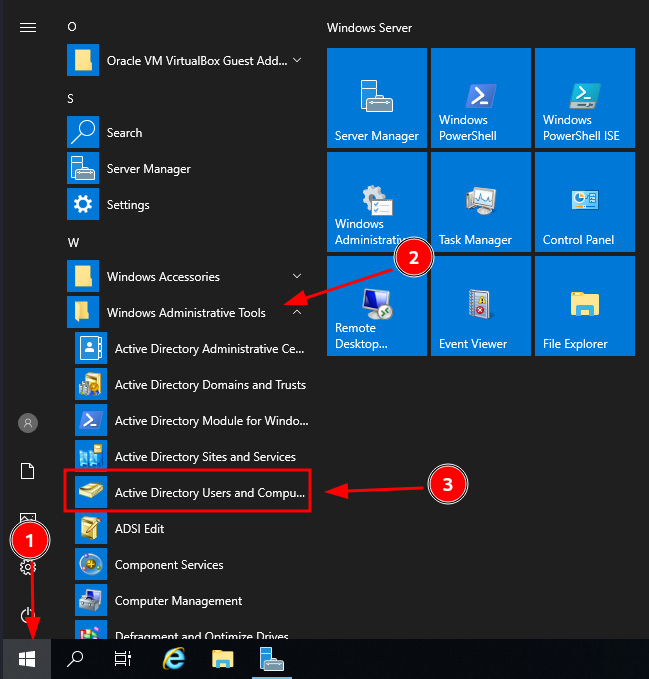Click Active Directory Sites and Services icon

click(x=91, y=456)
